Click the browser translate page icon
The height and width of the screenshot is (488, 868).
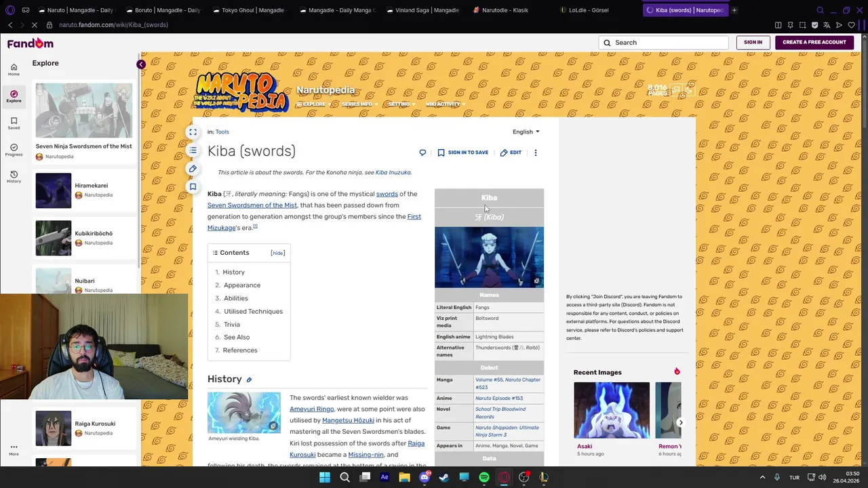pos(827,25)
